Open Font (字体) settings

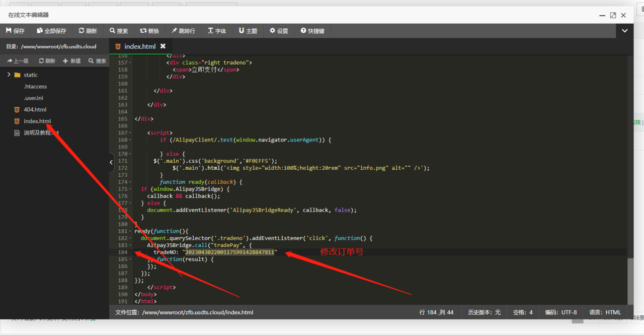pos(217,31)
